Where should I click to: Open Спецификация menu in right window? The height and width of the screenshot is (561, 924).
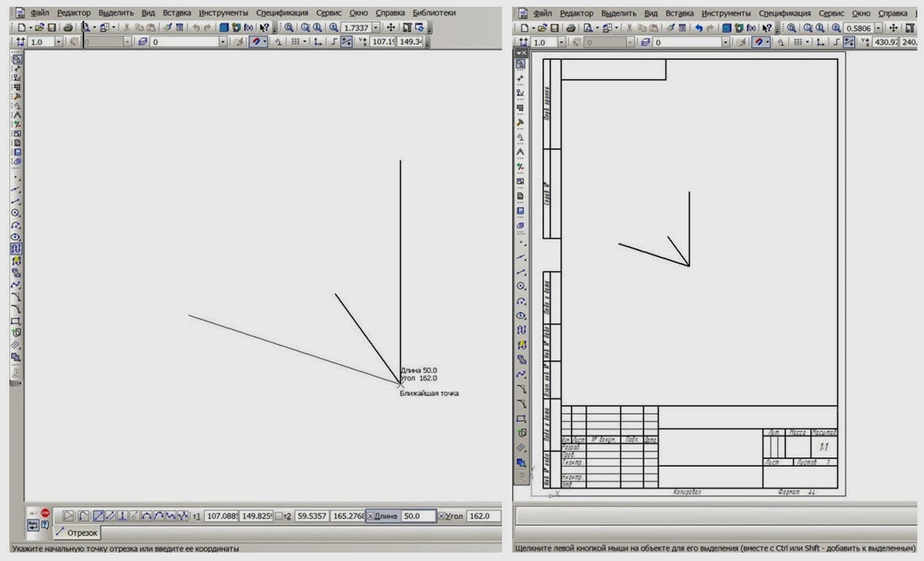(784, 13)
